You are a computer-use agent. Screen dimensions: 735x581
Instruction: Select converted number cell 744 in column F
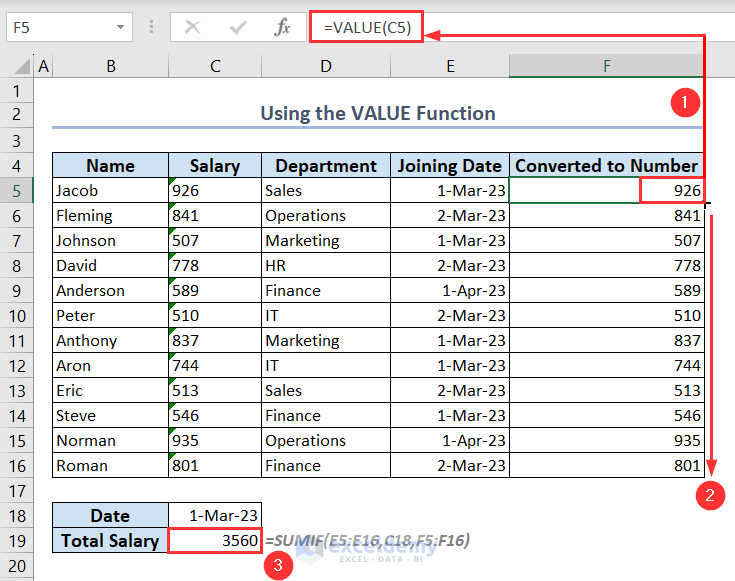607,365
